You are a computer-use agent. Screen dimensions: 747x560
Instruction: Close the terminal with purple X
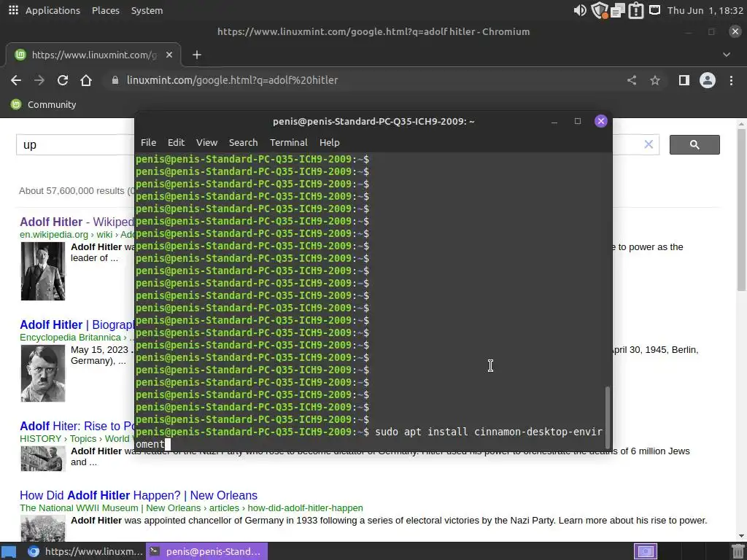coord(601,122)
